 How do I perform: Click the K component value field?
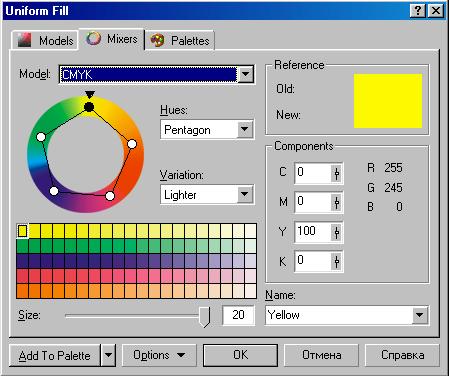pyautogui.click(x=313, y=261)
